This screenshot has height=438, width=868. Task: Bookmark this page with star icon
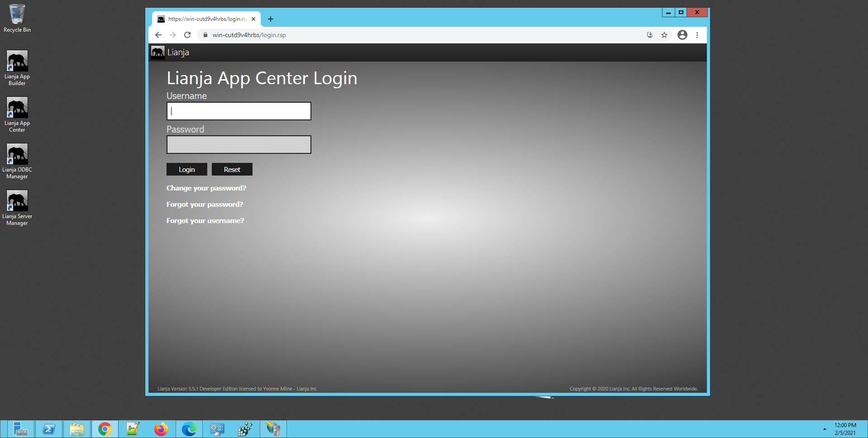[x=664, y=35]
